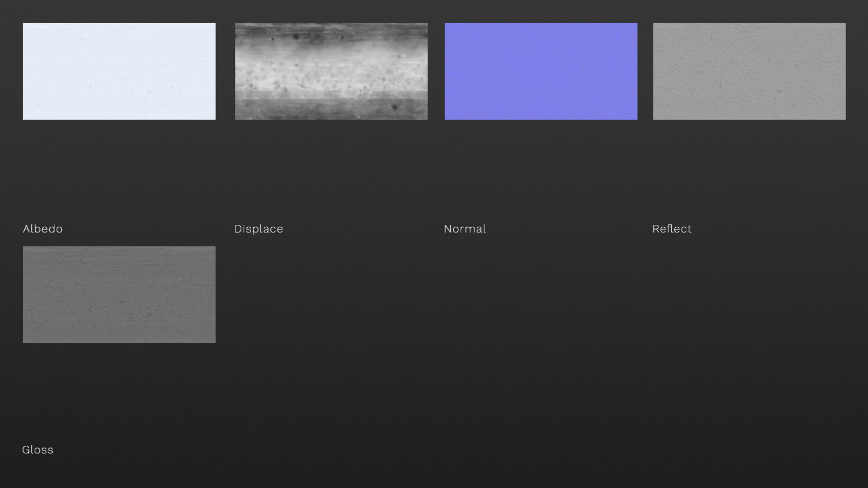
Task: Select the spotted grayscale banded height map
Action: pos(331,71)
